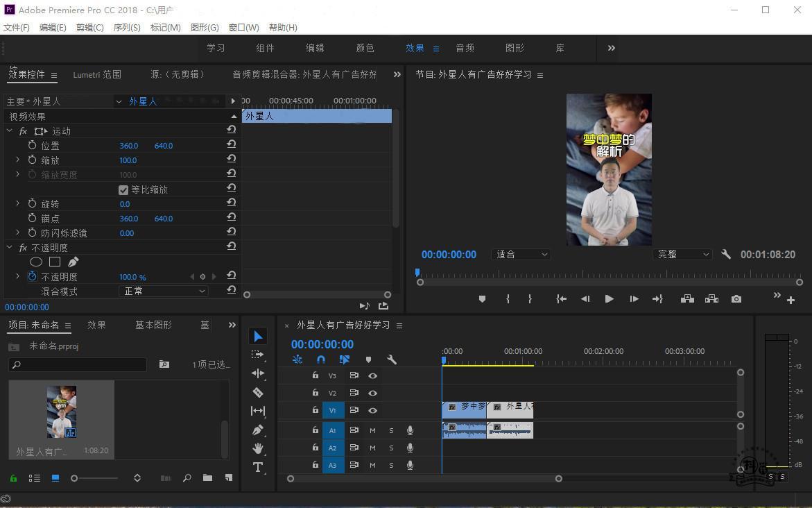Image resolution: width=812 pixels, height=508 pixels.
Task: Click the Lift icon below the program monitor
Action: point(687,298)
